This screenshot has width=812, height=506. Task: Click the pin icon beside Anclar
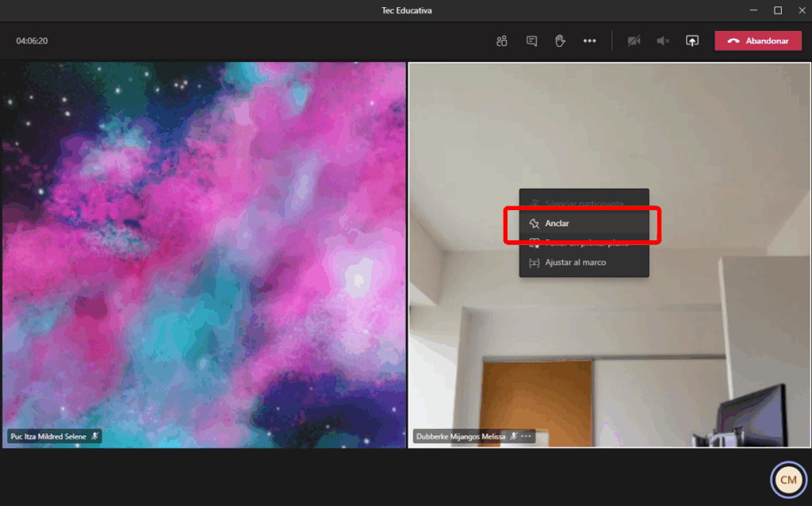point(534,224)
